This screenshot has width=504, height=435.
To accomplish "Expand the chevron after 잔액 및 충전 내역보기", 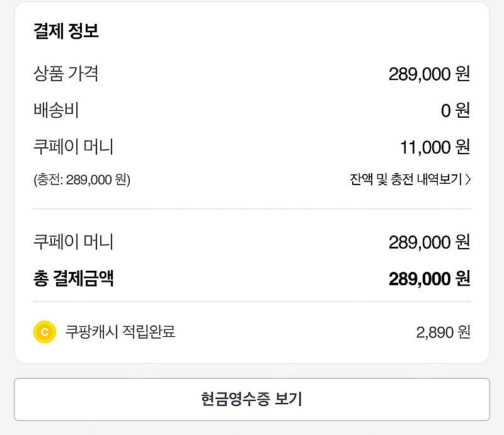I will pyautogui.click(x=467, y=179).
